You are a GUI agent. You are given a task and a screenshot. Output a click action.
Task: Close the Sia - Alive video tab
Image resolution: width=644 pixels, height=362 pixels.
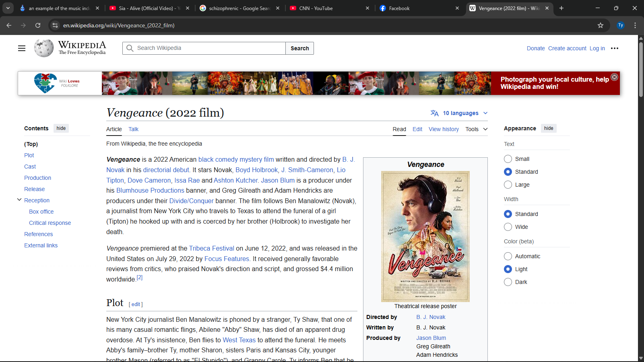pyautogui.click(x=188, y=8)
